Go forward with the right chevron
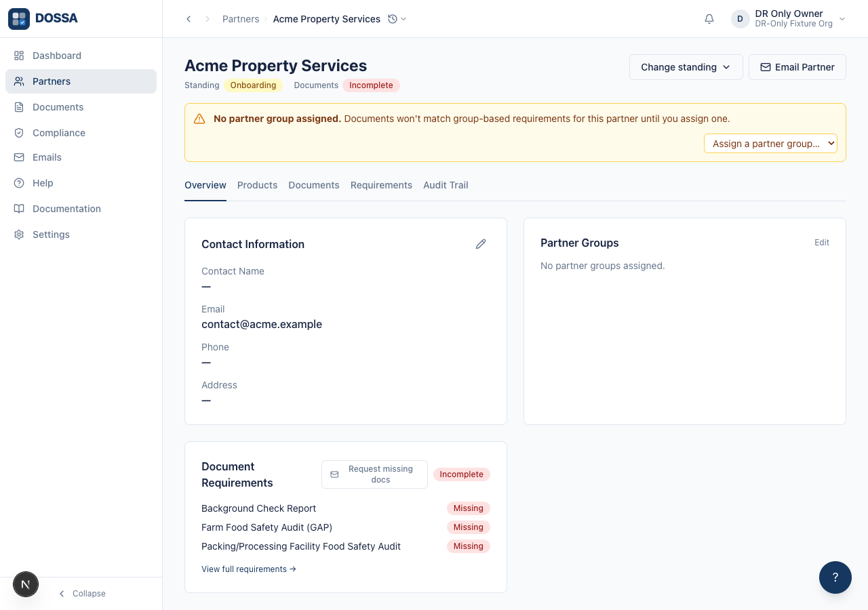The height and width of the screenshot is (610, 868). point(208,19)
